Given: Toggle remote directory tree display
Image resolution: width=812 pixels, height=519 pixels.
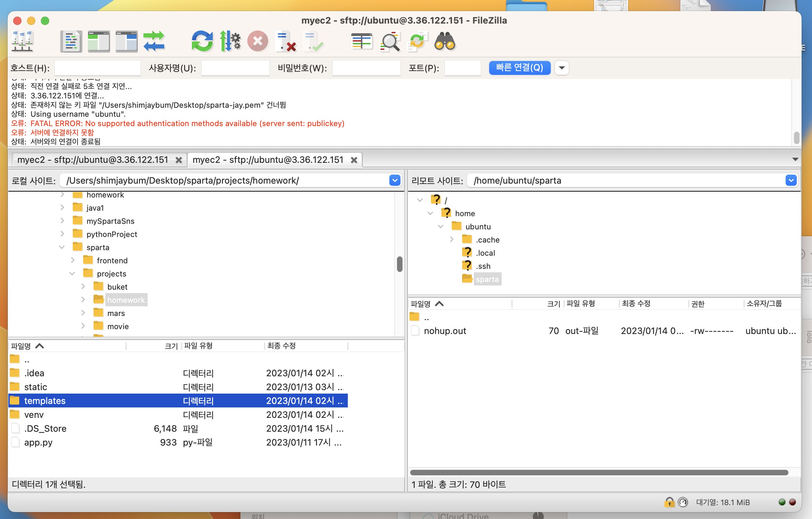Looking at the screenshot, I should pos(126,42).
